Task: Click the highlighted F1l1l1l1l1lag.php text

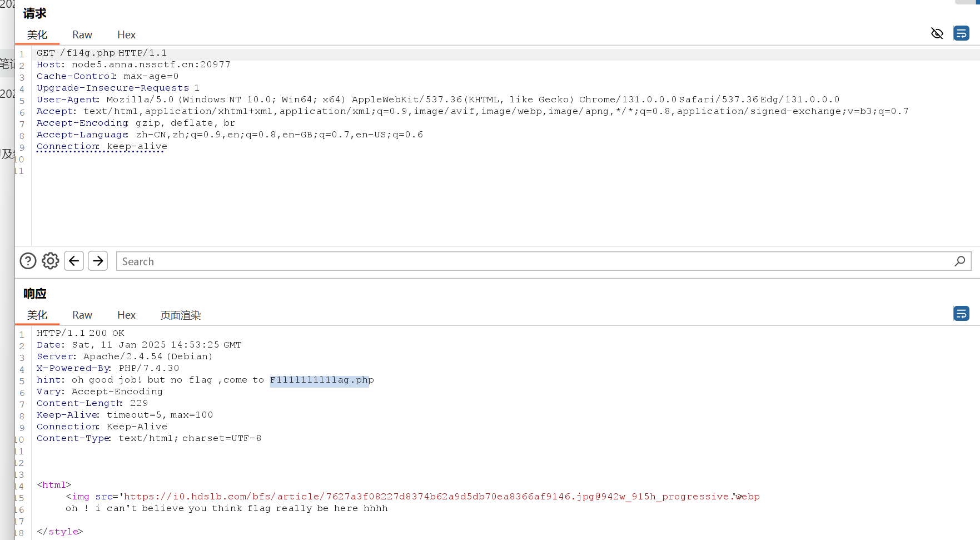Action: click(x=319, y=380)
